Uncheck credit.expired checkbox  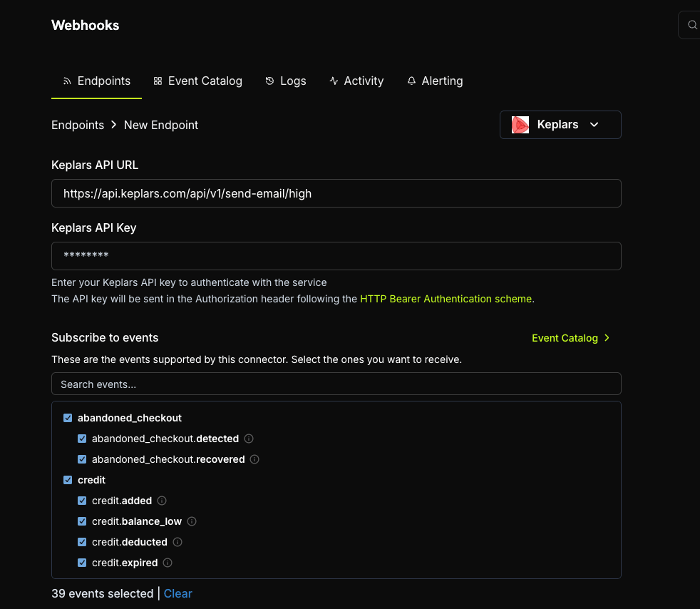coord(82,563)
